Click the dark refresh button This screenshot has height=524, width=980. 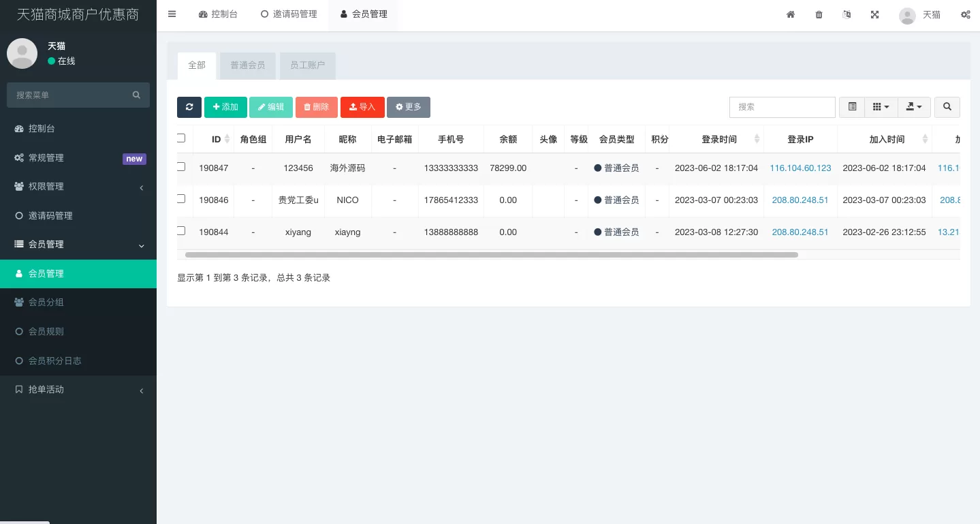pyautogui.click(x=189, y=107)
